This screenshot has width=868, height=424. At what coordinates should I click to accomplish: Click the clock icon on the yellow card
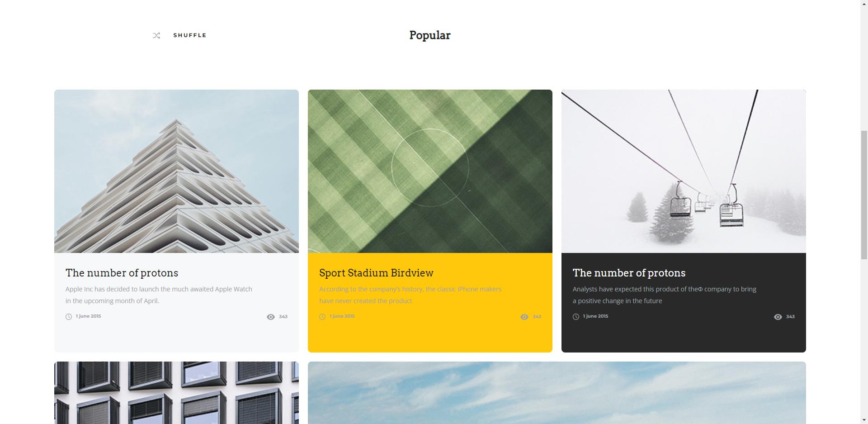(x=322, y=317)
